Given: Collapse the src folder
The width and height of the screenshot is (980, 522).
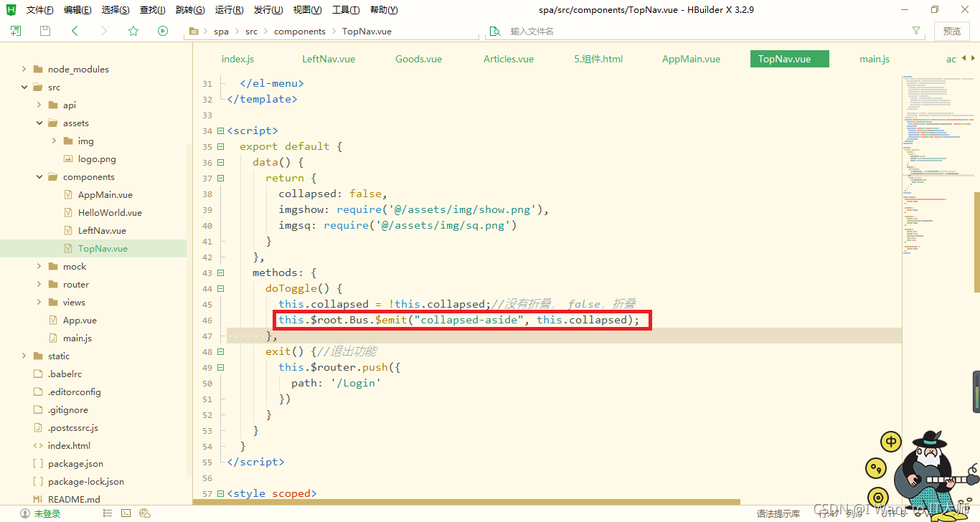Looking at the screenshot, I should [24, 87].
